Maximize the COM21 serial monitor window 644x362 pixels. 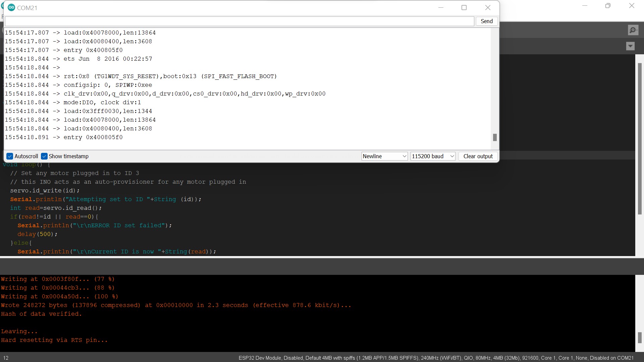tap(464, 7)
